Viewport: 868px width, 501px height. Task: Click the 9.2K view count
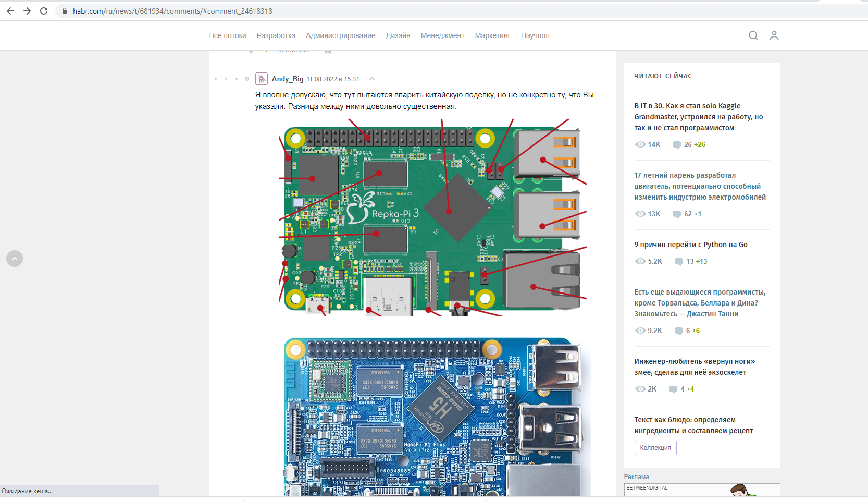point(655,331)
